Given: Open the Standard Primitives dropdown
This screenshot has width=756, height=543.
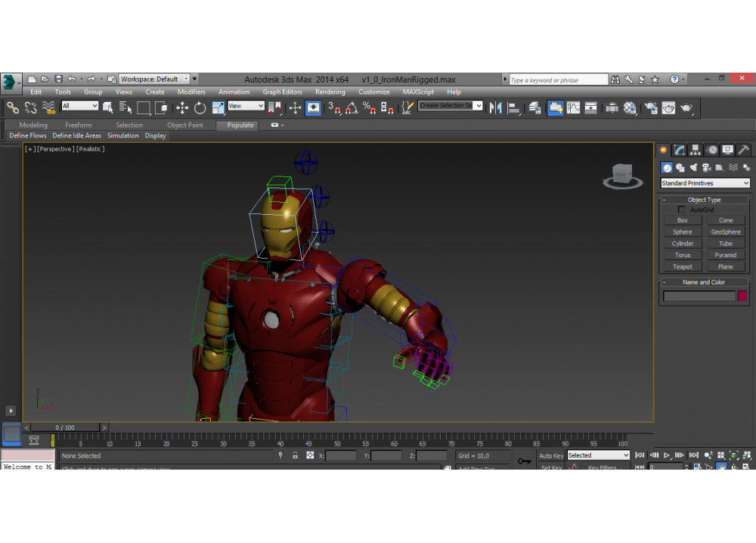Looking at the screenshot, I should 705,183.
